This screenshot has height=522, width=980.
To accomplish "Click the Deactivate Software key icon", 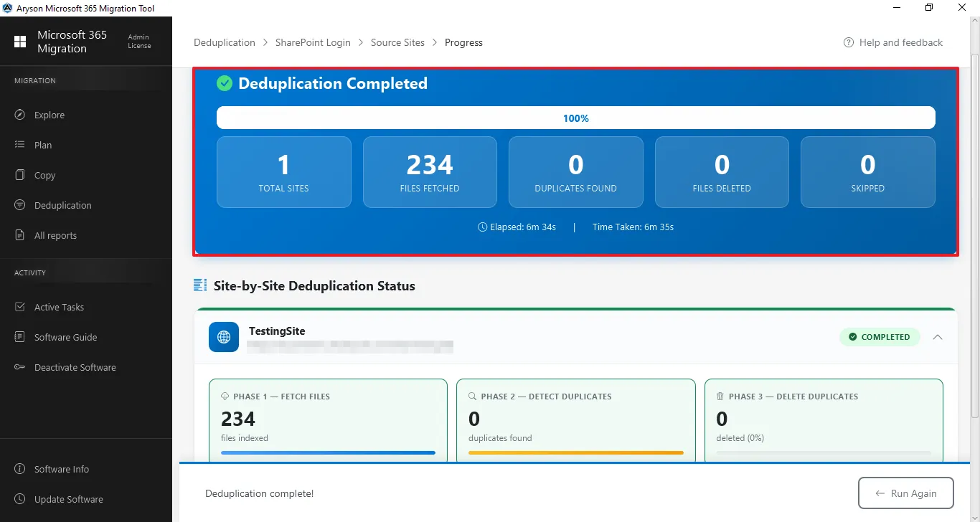I will click(x=20, y=367).
